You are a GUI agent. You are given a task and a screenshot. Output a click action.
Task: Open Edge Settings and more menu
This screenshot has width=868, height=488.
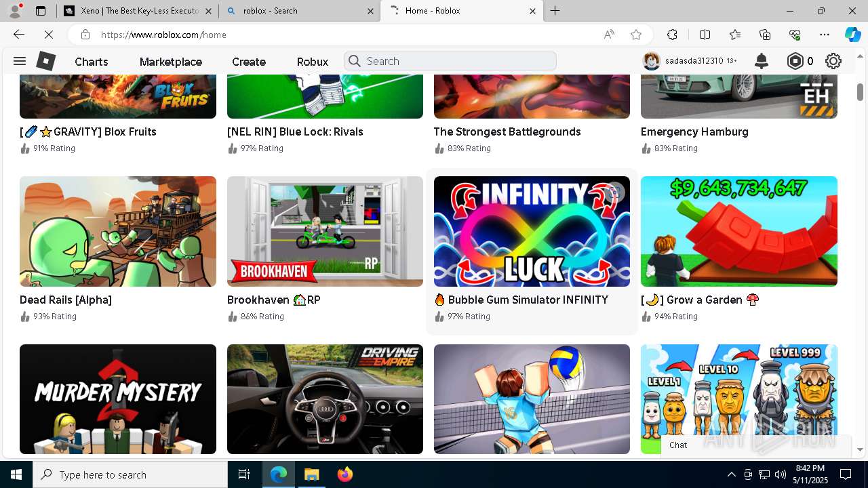point(825,35)
